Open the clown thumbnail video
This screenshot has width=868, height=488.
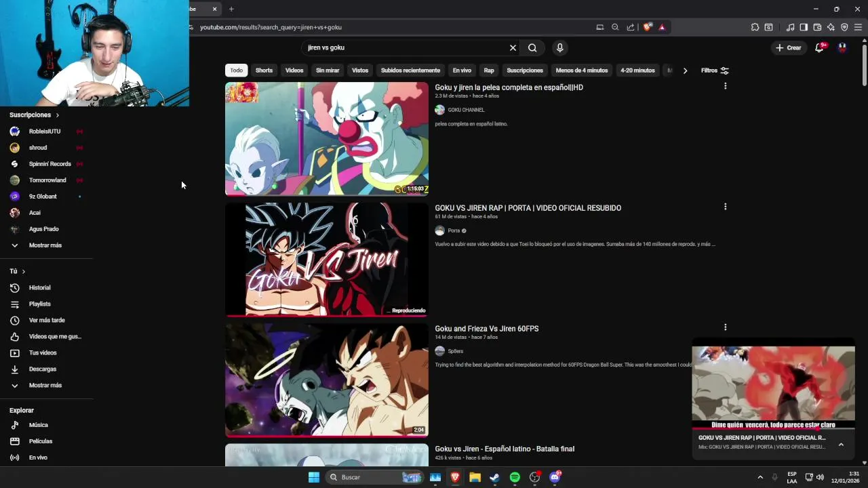327,139
